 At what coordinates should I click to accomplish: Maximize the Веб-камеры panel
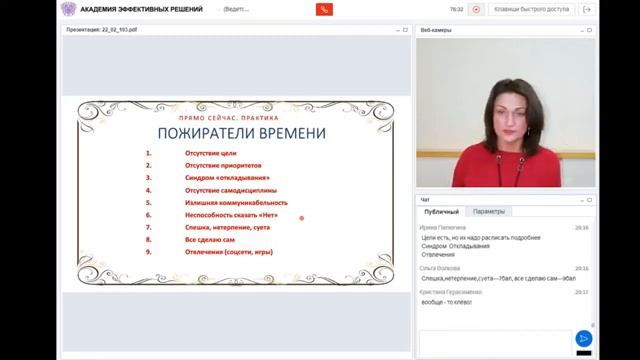(589, 30)
